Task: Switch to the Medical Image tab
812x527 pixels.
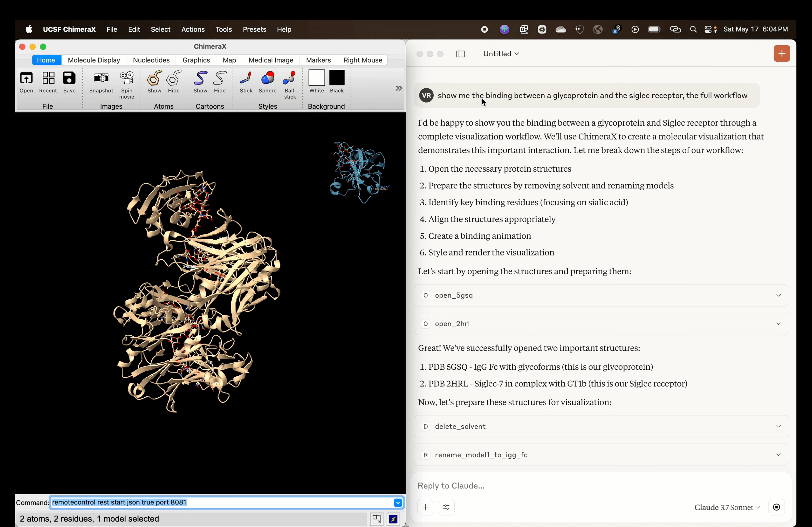Action: point(271,60)
